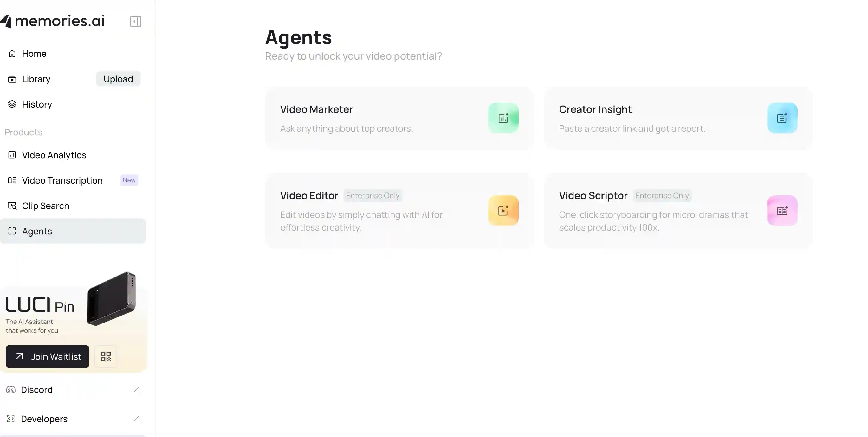Click Enterprise Only badge beside Video Editor
This screenshot has height=437, width=868.
click(x=373, y=195)
